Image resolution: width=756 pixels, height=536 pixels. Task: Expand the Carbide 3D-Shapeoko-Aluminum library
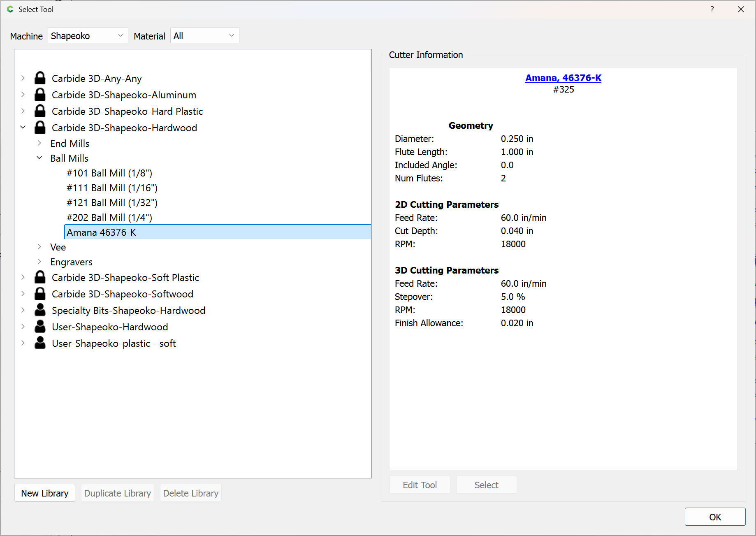tap(23, 95)
